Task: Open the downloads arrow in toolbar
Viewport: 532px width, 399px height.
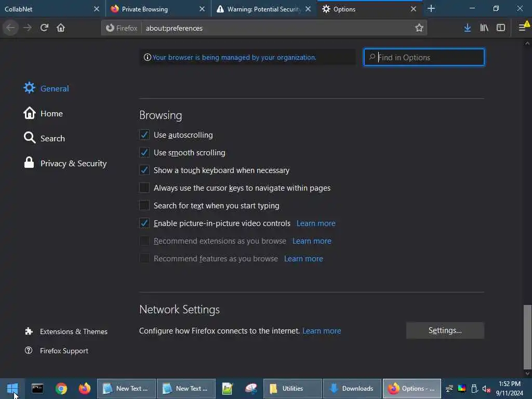Action: tap(467, 28)
